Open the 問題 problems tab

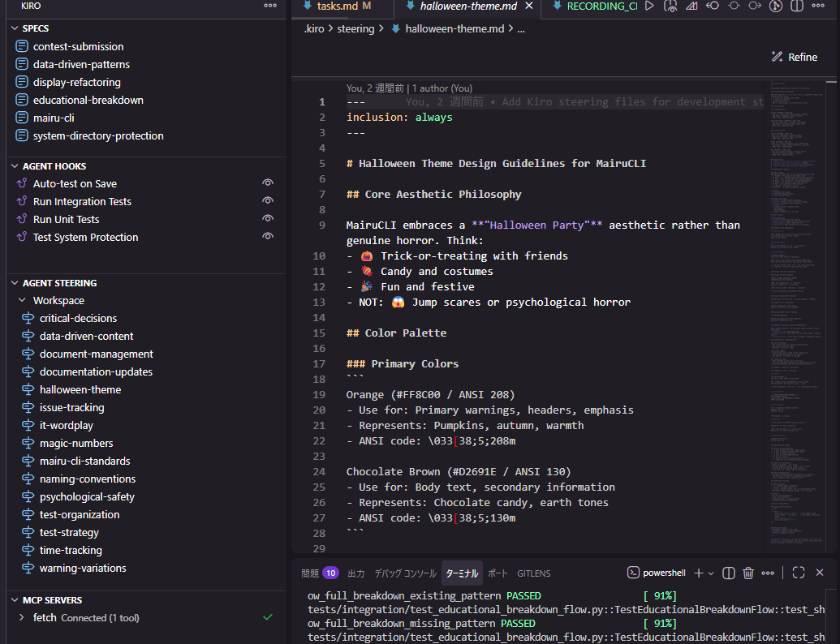point(310,573)
